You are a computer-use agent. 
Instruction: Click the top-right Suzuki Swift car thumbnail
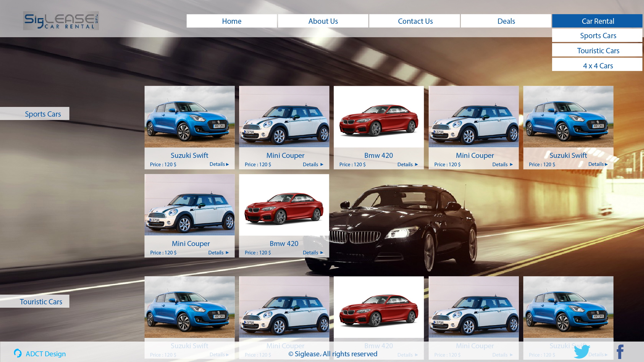(x=568, y=117)
